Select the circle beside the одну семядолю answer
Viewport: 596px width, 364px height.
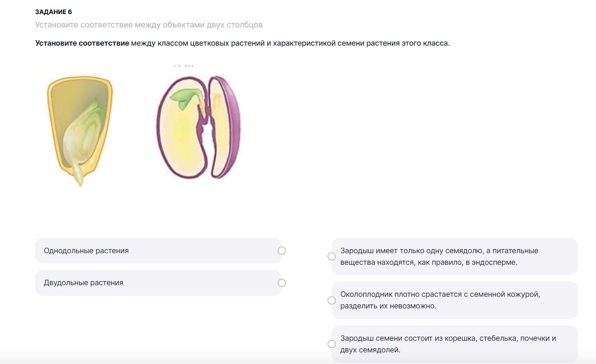pos(332,257)
